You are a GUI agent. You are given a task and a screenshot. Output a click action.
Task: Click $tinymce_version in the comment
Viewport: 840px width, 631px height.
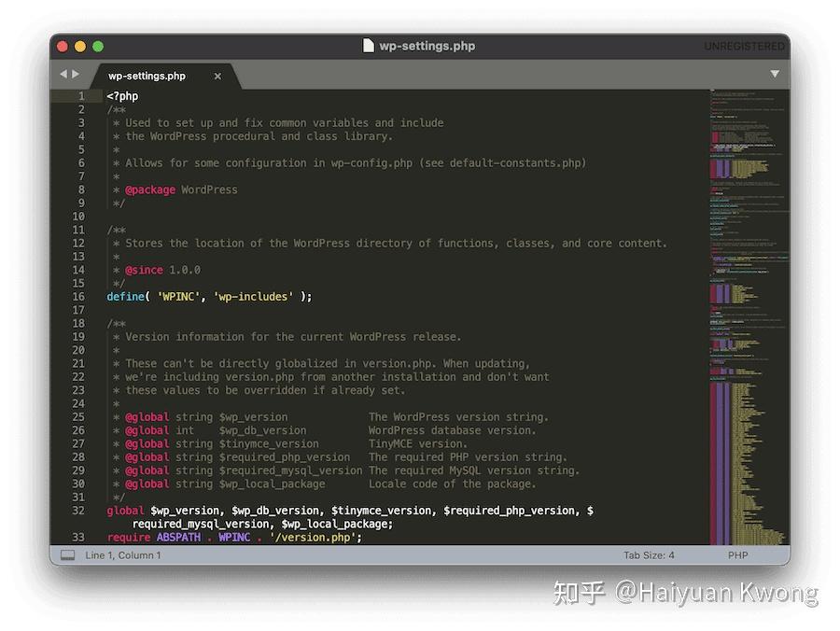(x=269, y=444)
